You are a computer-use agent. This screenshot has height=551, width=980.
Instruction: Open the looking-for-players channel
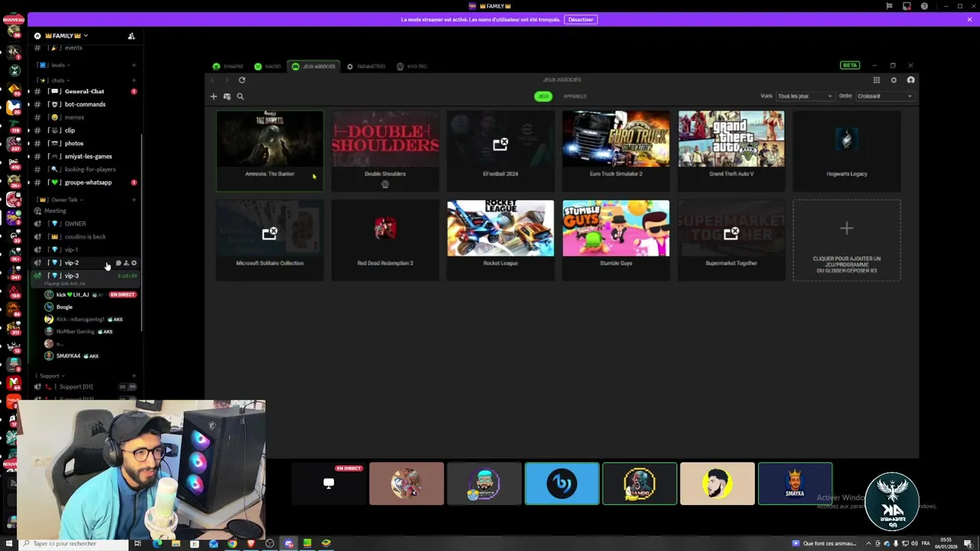85,169
